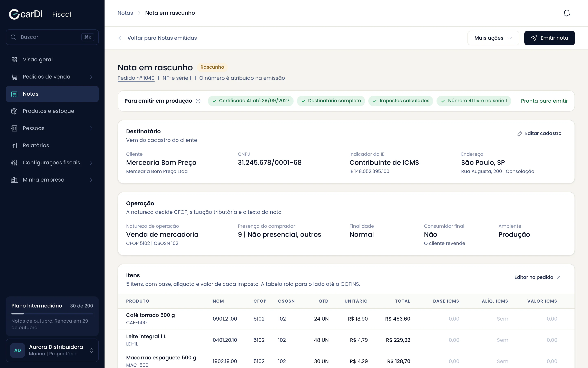588x368 pixels.
Task: Click the Minha empresa building icon
Action: point(14,180)
